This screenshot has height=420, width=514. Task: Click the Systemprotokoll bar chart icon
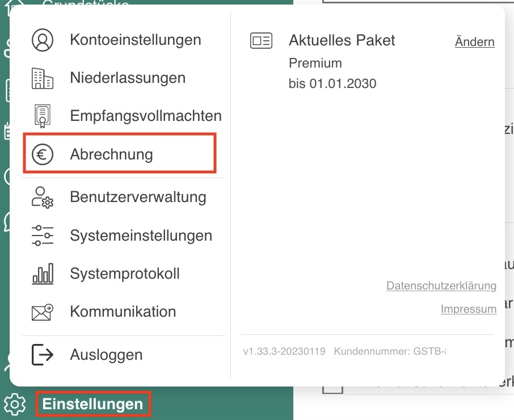[43, 274]
